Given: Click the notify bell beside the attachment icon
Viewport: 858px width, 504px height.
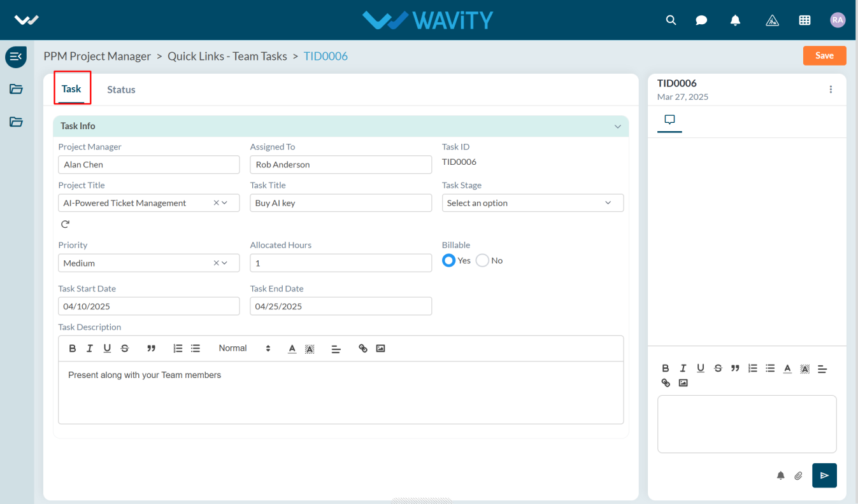Looking at the screenshot, I should point(780,475).
